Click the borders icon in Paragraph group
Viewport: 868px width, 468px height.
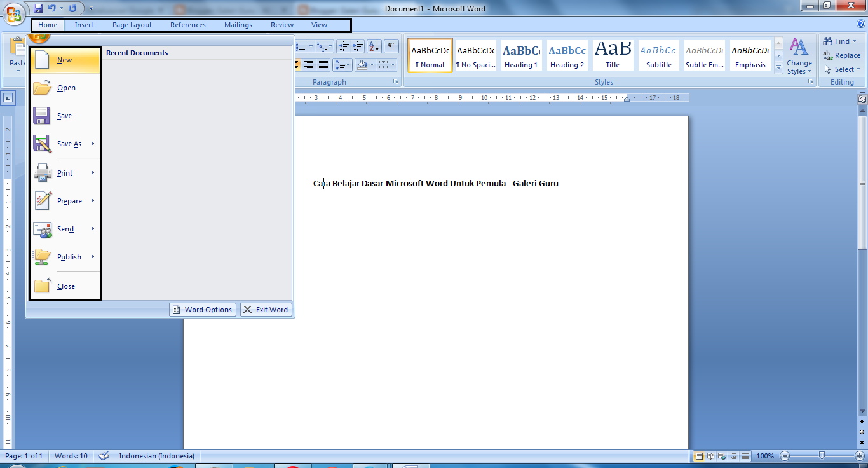(x=383, y=64)
